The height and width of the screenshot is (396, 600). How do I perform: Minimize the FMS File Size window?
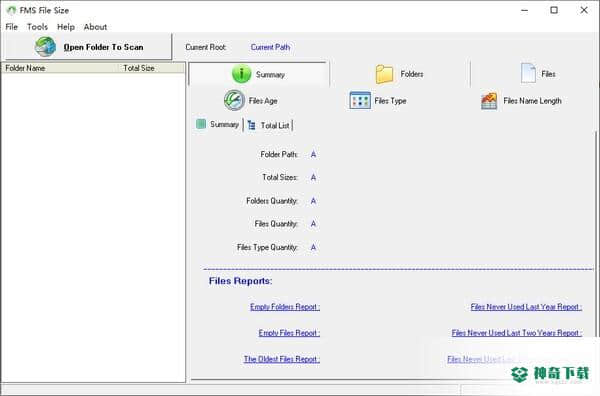coord(525,10)
